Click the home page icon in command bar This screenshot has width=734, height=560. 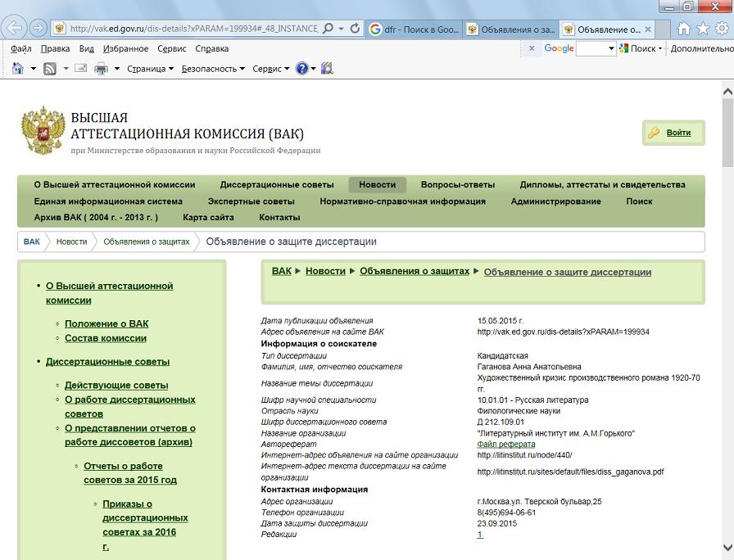click(18, 68)
